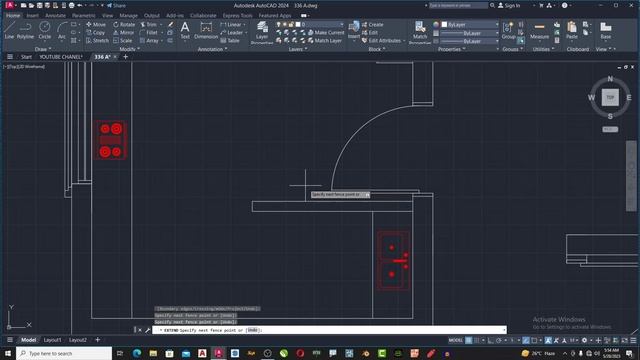Click the Windows taskbar search box
The height and width of the screenshot is (360, 640).
(64, 353)
